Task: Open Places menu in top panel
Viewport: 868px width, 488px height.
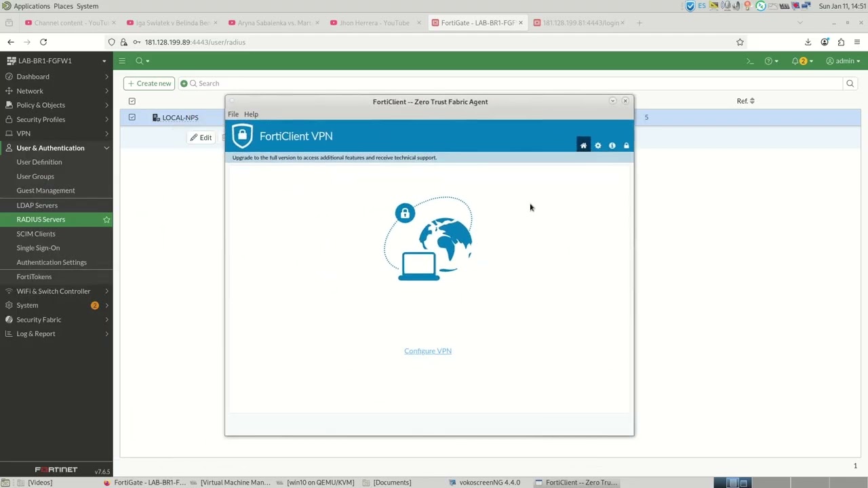Action: (x=63, y=6)
